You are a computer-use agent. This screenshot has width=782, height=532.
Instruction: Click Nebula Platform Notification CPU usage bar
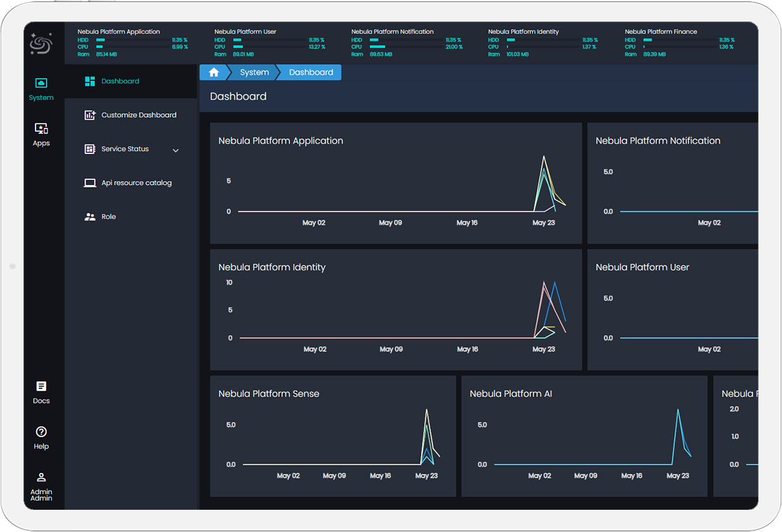(406, 47)
